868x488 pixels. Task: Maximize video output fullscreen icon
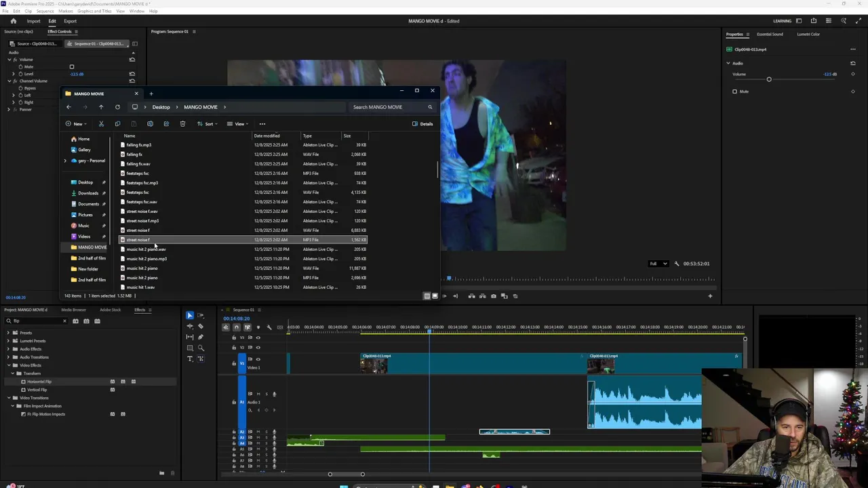[x=859, y=21]
